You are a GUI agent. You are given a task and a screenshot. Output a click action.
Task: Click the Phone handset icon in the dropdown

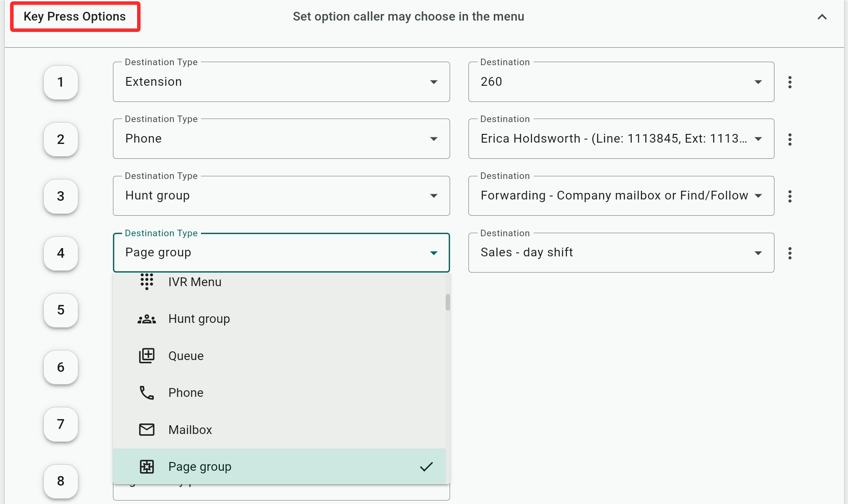pyautogui.click(x=147, y=393)
